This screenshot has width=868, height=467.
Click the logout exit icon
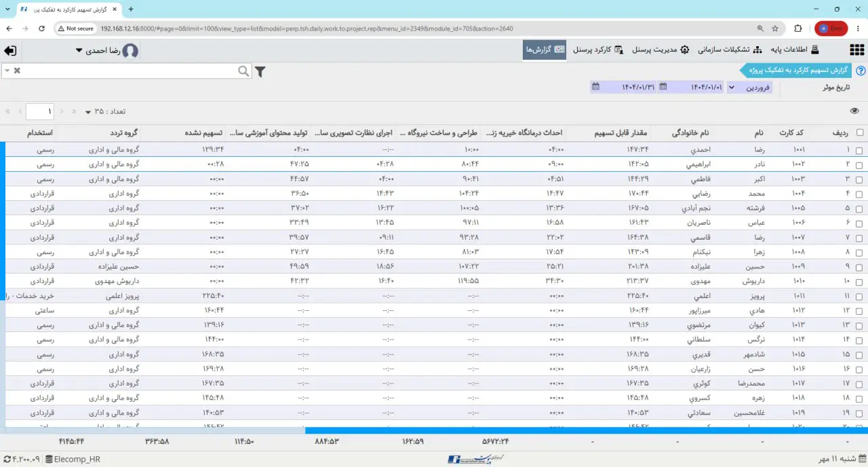(10, 51)
